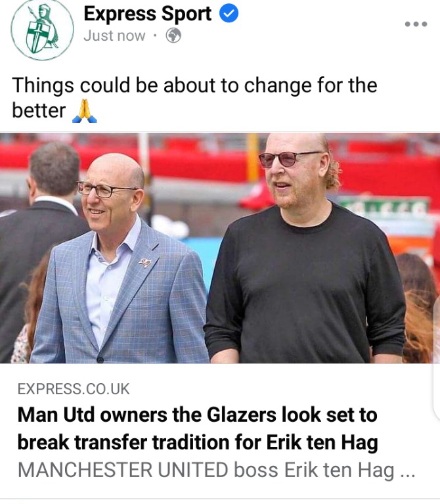The height and width of the screenshot is (504, 440).
Task: Click the lapel pin on the blue blazer
Action: pyautogui.click(x=145, y=263)
